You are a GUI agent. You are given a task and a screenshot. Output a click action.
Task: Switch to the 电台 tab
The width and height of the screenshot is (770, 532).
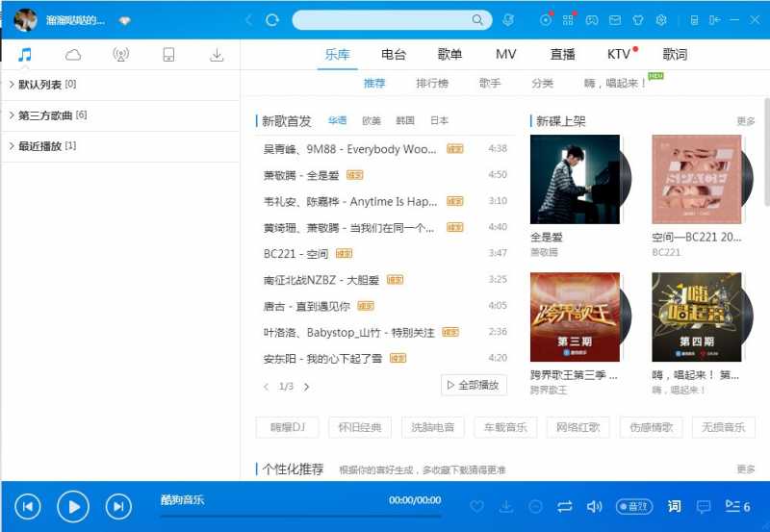point(394,54)
